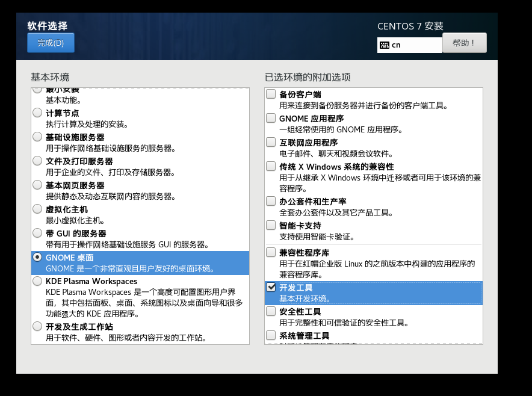The image size is (532, 396).
Task: Tick the GNOME 应用程序 checkbox
Action: click(x=271, y=118)
